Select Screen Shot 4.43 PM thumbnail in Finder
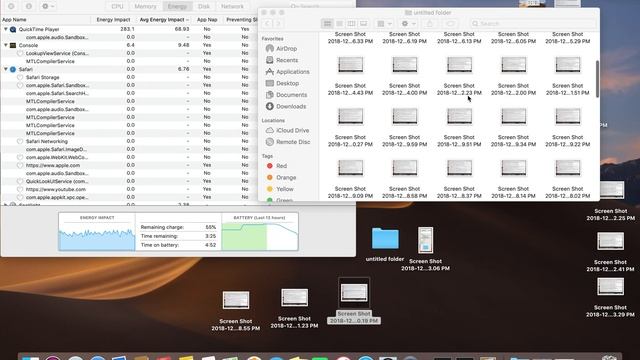This screenshot has width=640, height=360. click(x=350, y=64)
